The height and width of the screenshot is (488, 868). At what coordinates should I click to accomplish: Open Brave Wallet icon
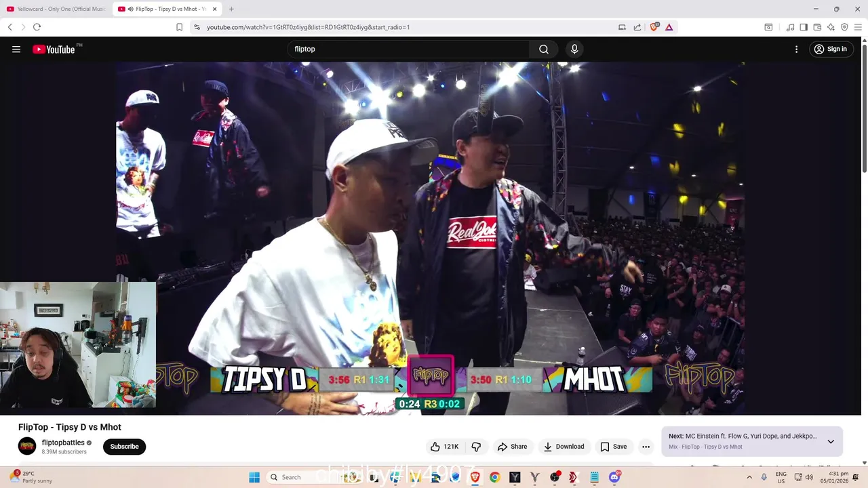817,27
